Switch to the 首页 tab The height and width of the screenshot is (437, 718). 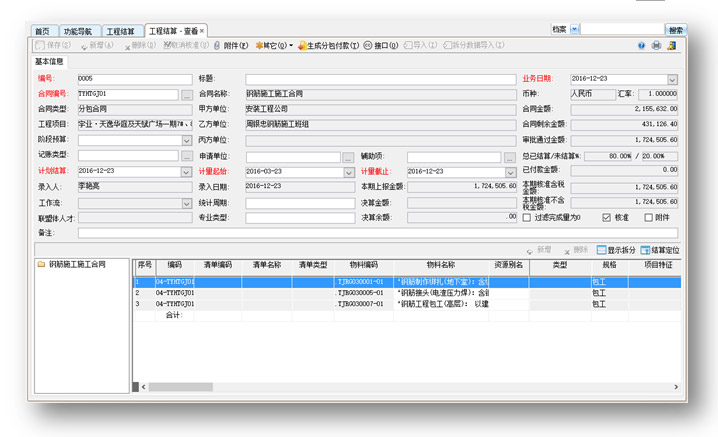pos(43,31)
